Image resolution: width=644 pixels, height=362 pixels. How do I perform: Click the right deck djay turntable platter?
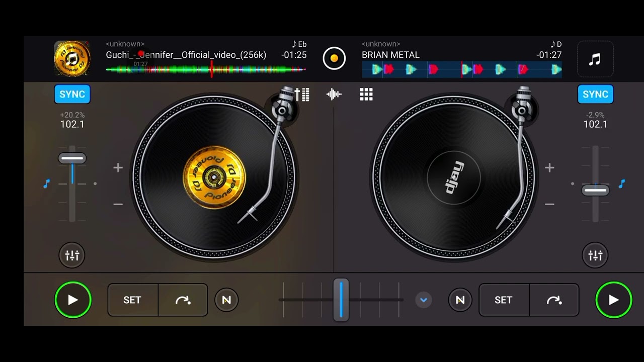click(x=454, y=177)
